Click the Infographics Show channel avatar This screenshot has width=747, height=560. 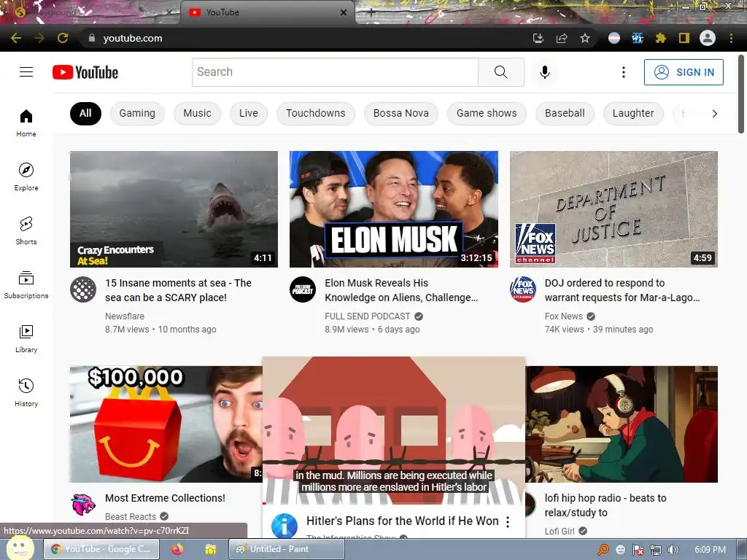pos(285,526)
